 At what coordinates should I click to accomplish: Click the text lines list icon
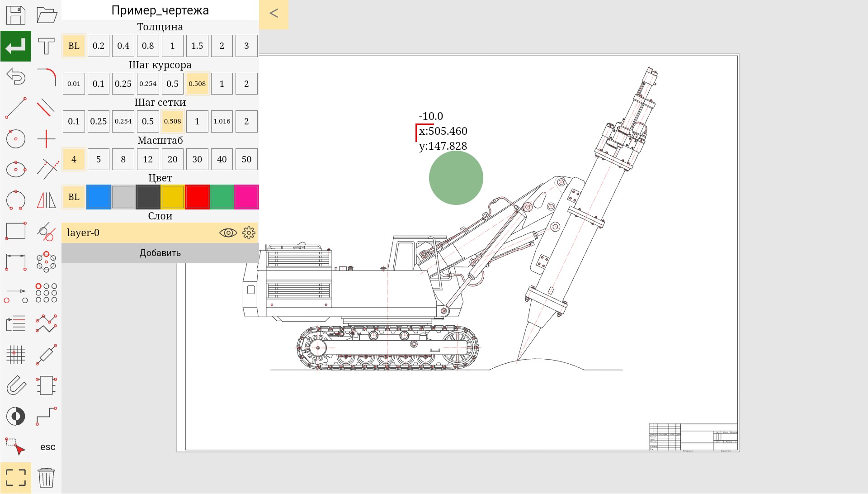16,323
